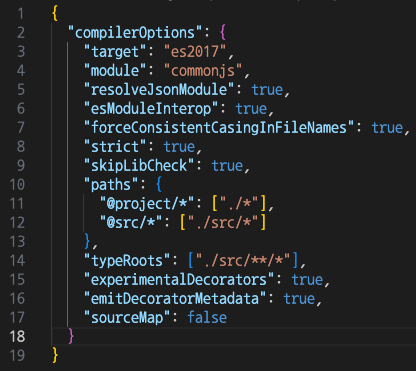Click the false value after sourceMap
The height and width of the screenshot is (371, 416).
207,318
